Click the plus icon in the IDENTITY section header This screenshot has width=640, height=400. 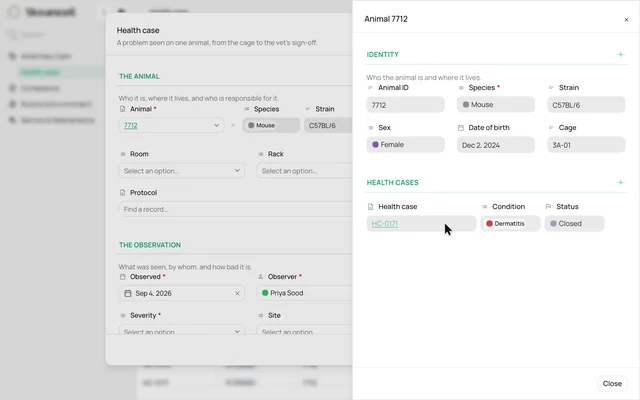(x=620, y=54)
